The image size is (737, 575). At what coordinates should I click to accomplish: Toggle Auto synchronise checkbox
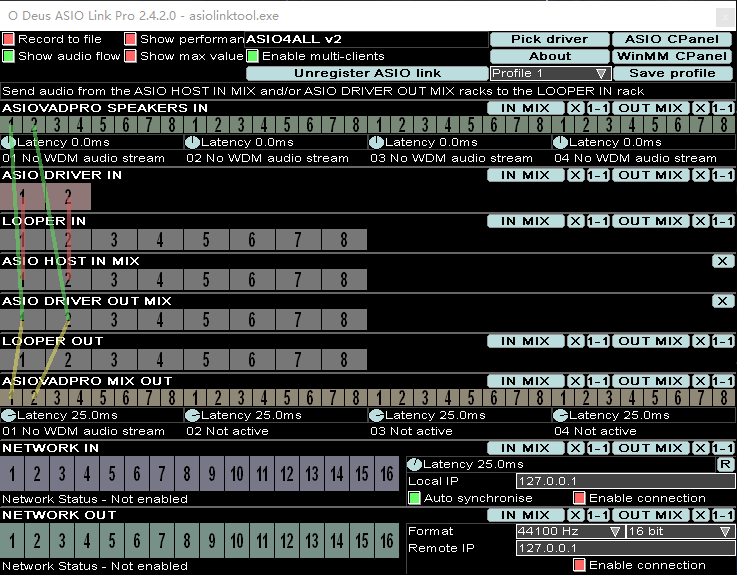[414, 498]
